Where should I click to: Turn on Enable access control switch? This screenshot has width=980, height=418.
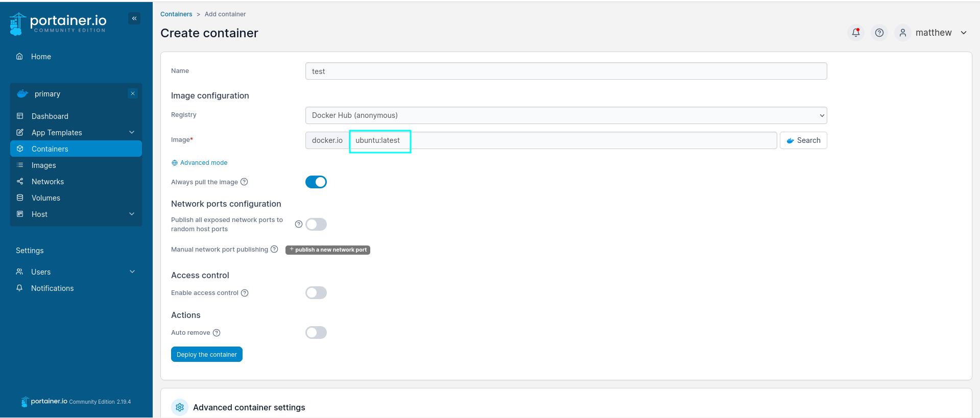tap(316, 293)
